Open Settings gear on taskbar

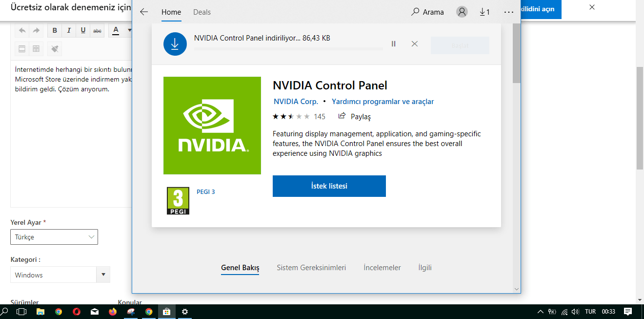(x=185, y=312)
